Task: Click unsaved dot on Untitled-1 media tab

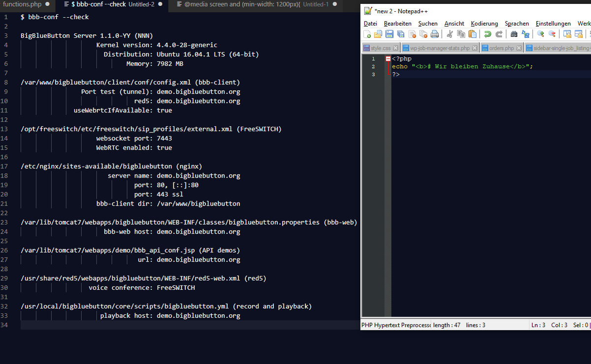Action: point(335,4)
